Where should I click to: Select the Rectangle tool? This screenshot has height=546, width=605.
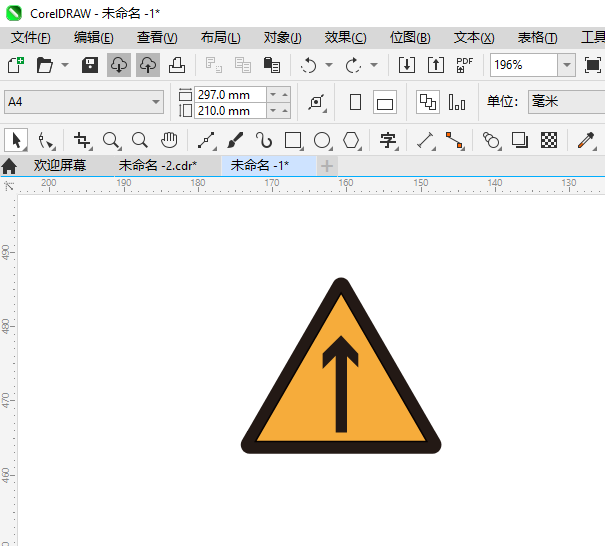click(x=293, y=140)
